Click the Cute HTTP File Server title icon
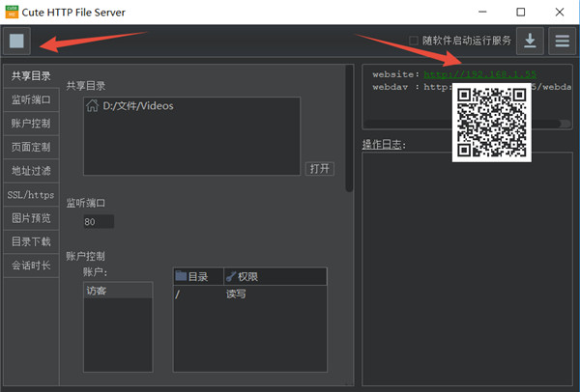 click(x=14, y=13)
